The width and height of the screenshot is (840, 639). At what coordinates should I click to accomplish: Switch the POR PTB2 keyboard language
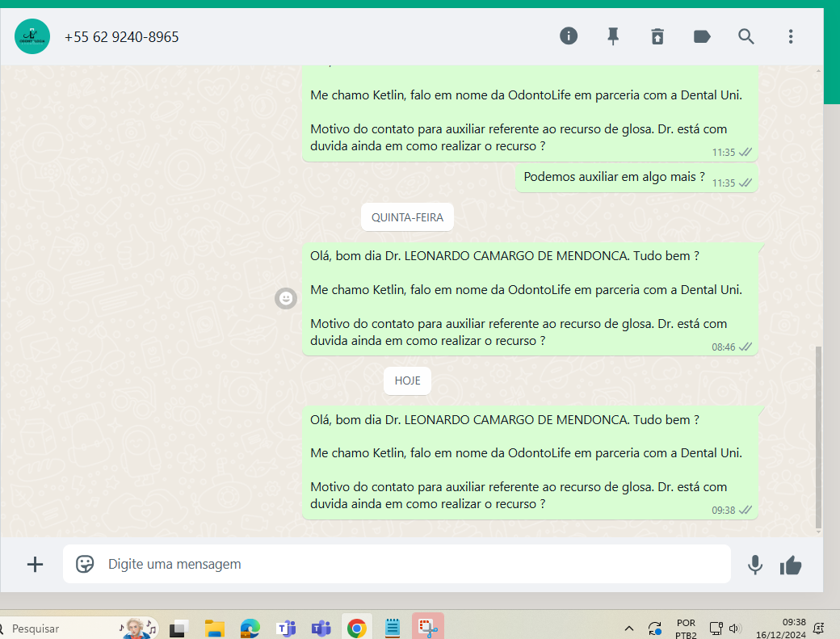tap(686, 628)
